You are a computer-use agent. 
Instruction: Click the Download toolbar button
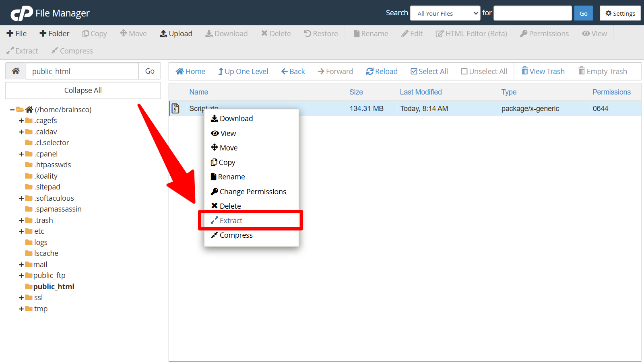pyautogui.click(x=227, y=34)
